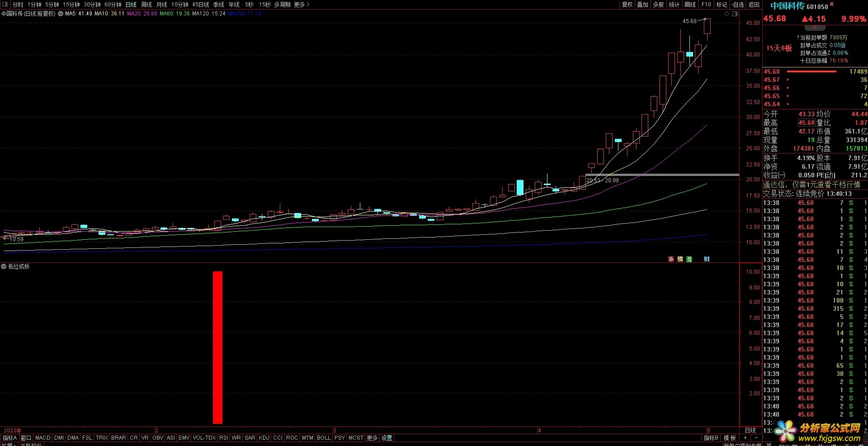This screenshot has width=868, height=446.
Task: Select the MCST indicator
Action: click(x=356, y=438)
